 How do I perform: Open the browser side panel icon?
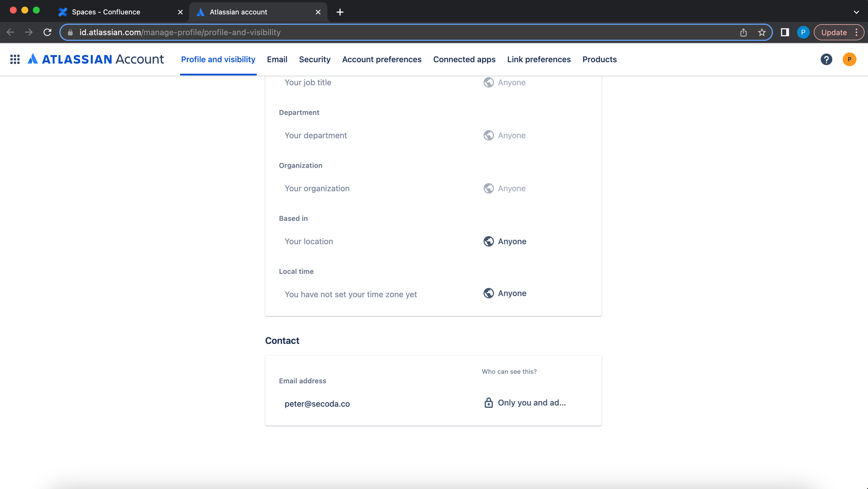pos(785,32)
